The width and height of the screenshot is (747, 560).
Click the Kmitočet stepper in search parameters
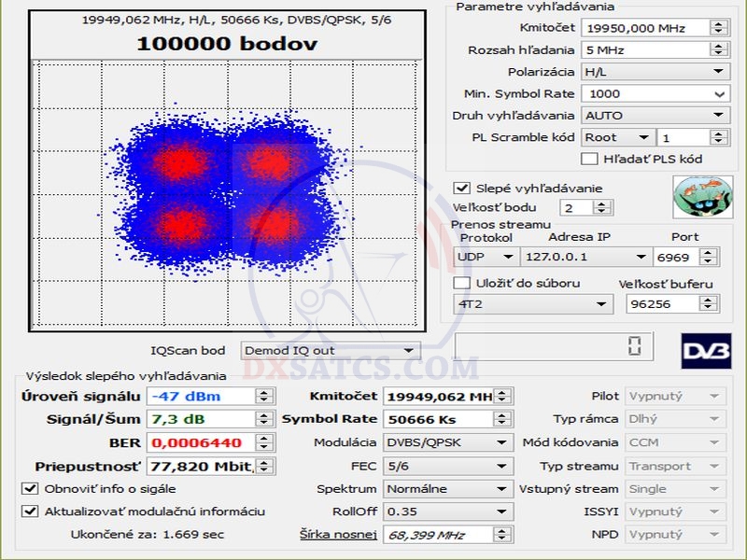(x=719, y=28)
